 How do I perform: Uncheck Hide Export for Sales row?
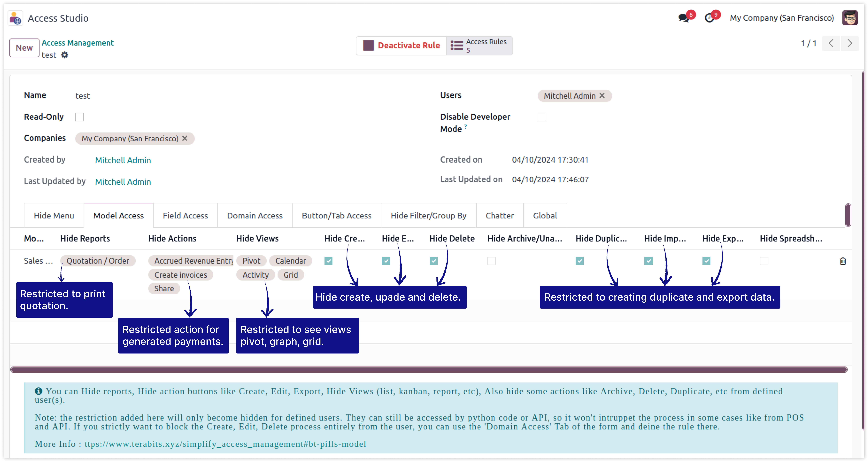[x=707, y=261]
